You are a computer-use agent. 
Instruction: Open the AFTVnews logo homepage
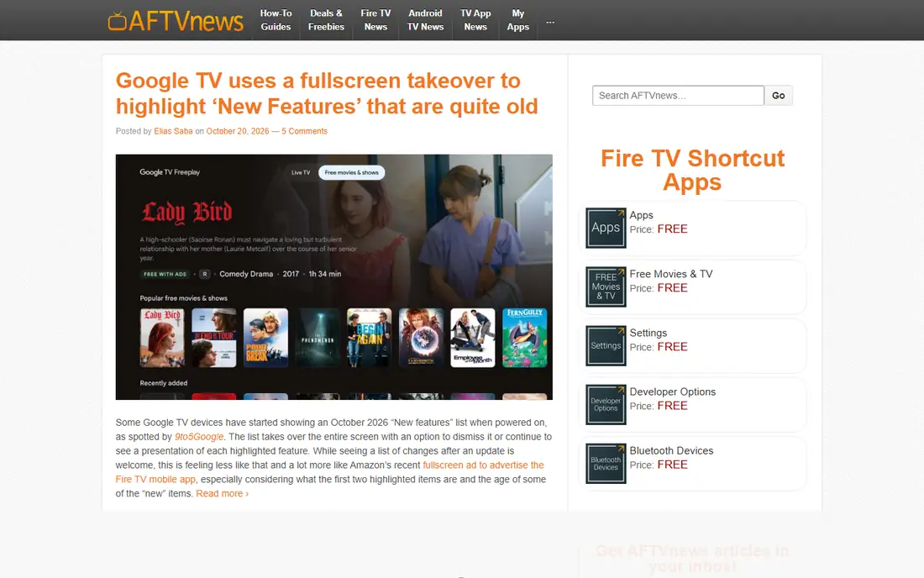(175, 21)
